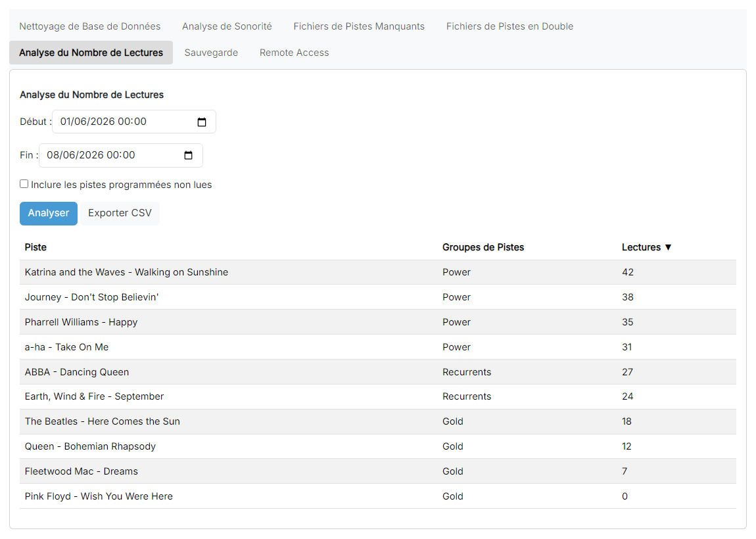The height and width of the screenshot is (539, 756).
Task: Click Fleetwood Mac - Dreams track
Action: tap(81, 471)
